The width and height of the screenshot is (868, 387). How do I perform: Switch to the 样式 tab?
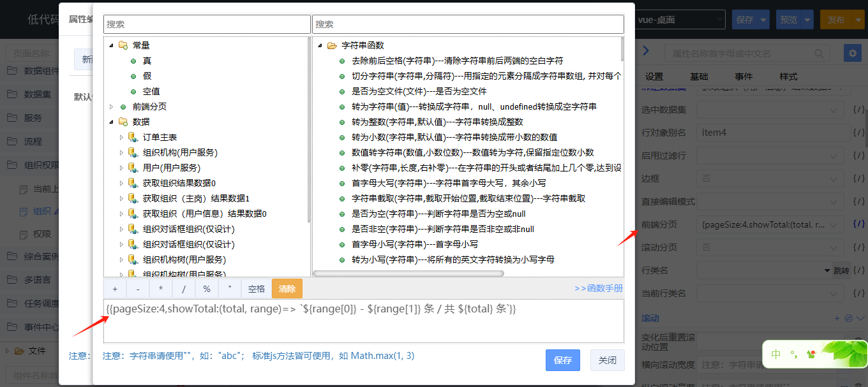[x=788, y=77]
